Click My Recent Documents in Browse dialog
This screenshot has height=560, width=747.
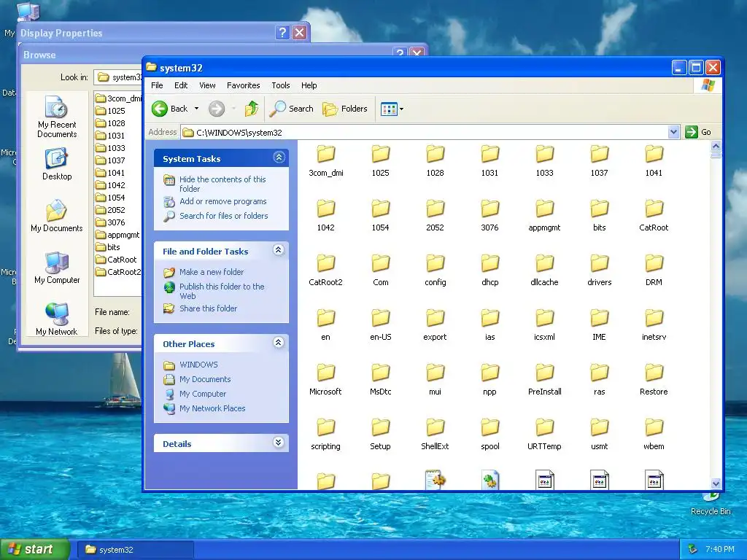coord(57,117)
